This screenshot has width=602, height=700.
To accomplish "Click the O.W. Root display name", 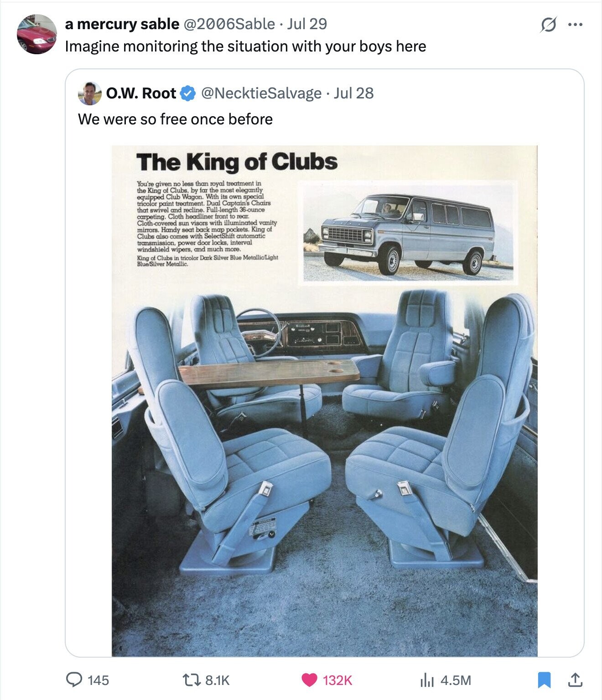I will [x=141, y=93].
